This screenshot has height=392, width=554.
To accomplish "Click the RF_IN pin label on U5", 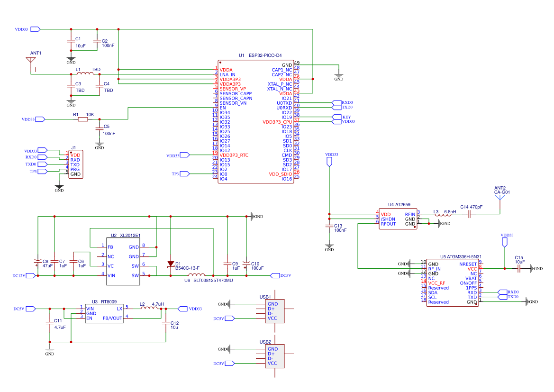I will (x=435, y=269).
